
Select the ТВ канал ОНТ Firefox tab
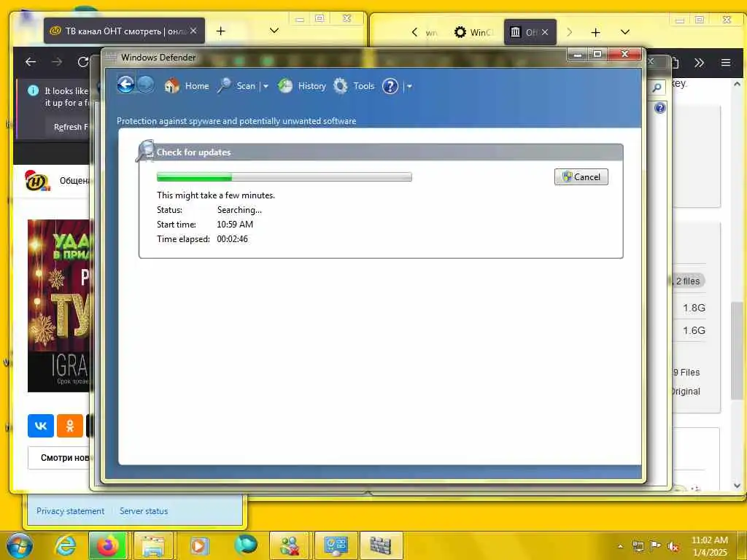point(124,31)
